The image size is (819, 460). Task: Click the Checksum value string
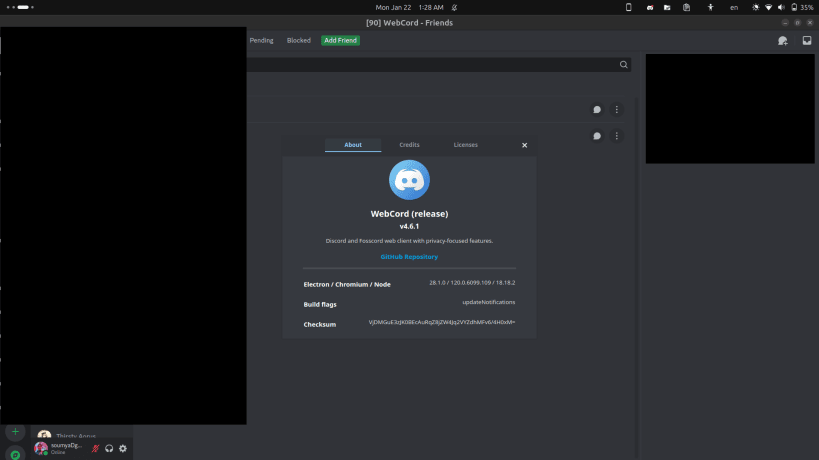point(442,322)
